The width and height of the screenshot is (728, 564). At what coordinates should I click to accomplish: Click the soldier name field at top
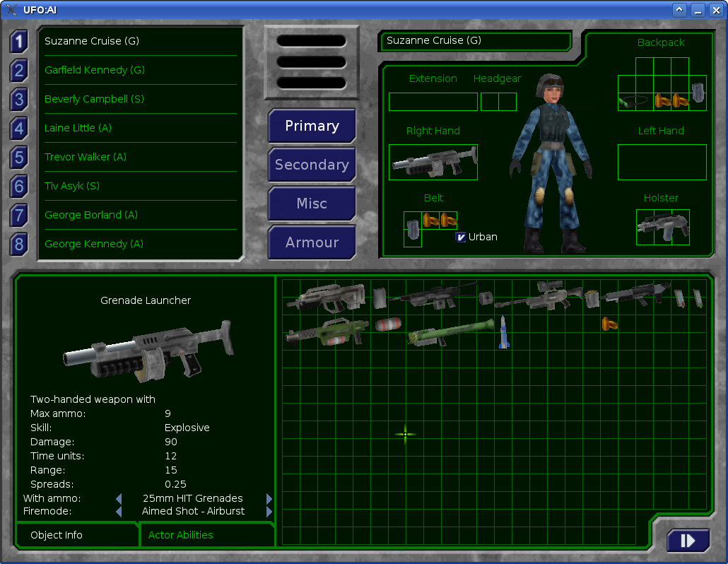tap(476, 41)
